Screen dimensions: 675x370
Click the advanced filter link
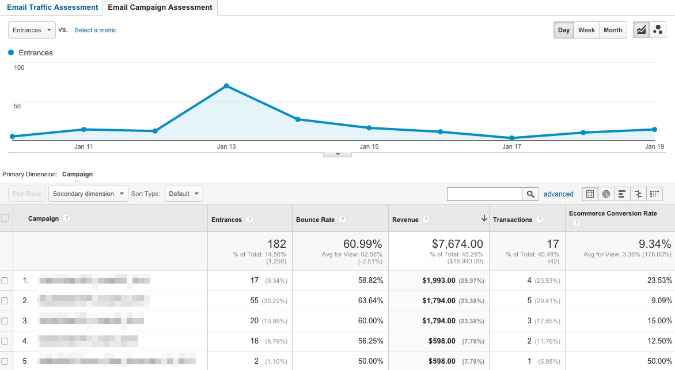coord(558,194)
